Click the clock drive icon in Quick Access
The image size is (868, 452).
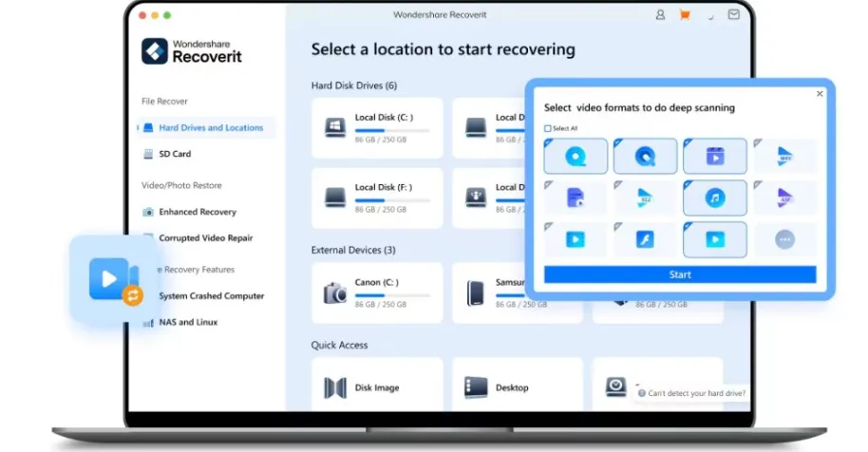click(615, 386)
